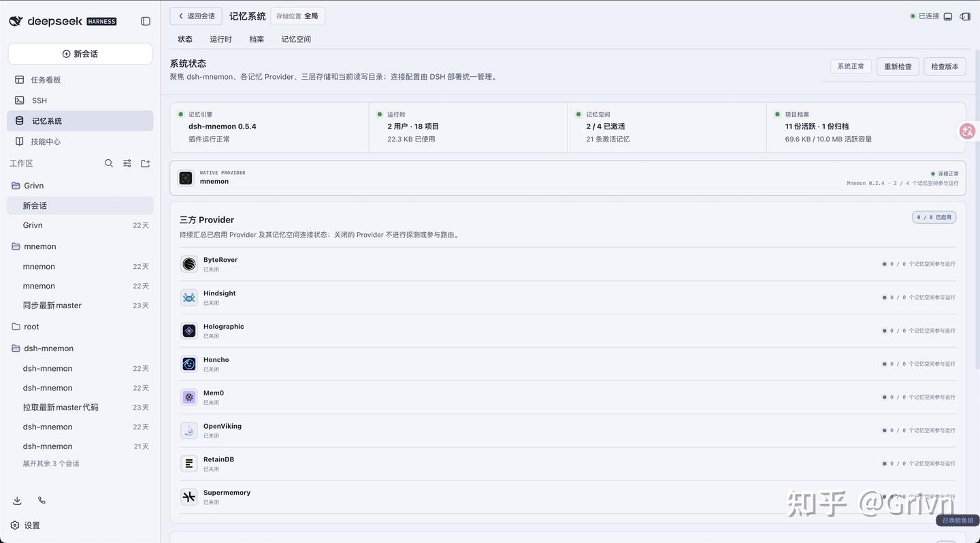
Task: Click the 检查版本 button
Action: [945, 66]
